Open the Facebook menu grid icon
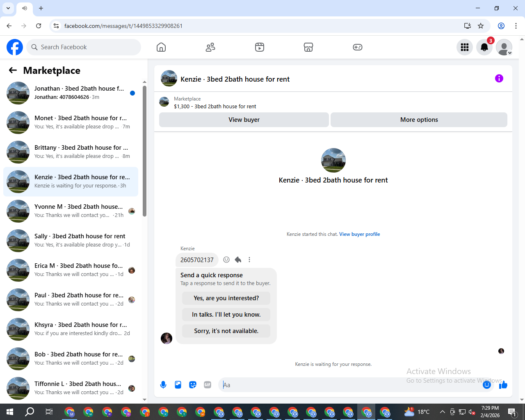The width and height of the screenshot is (525, 420). [x=465, y=47]
